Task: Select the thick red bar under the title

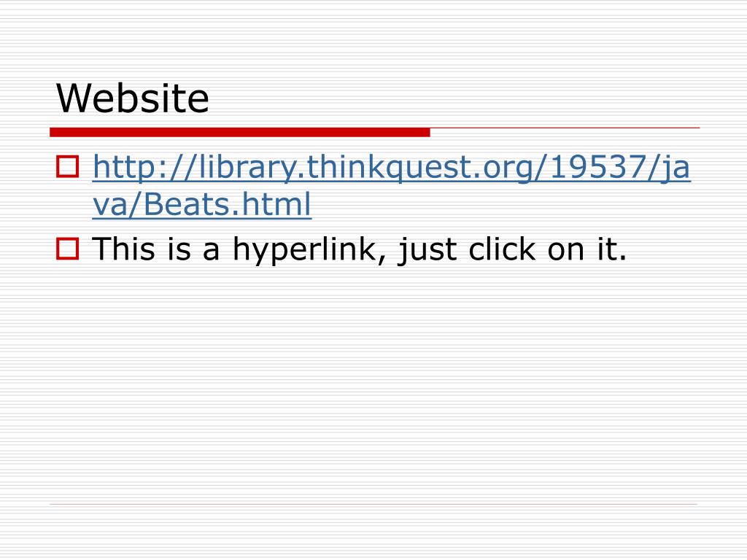Action: point(239,132)
